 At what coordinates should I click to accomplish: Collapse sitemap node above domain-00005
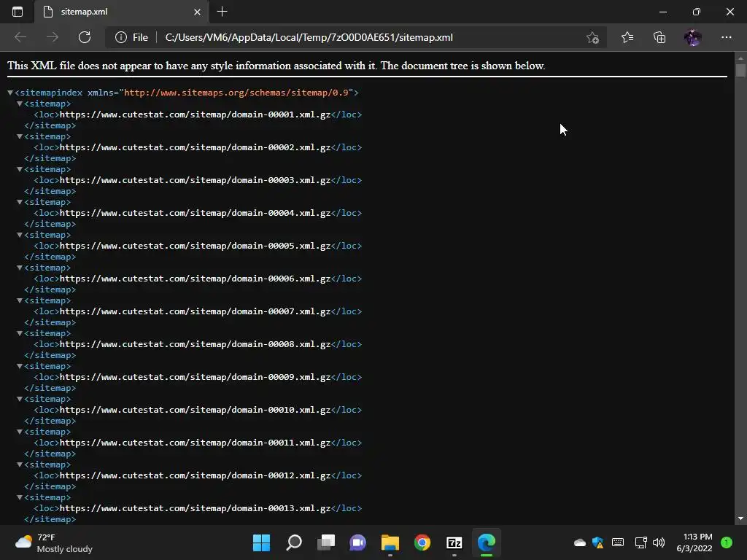20,235
